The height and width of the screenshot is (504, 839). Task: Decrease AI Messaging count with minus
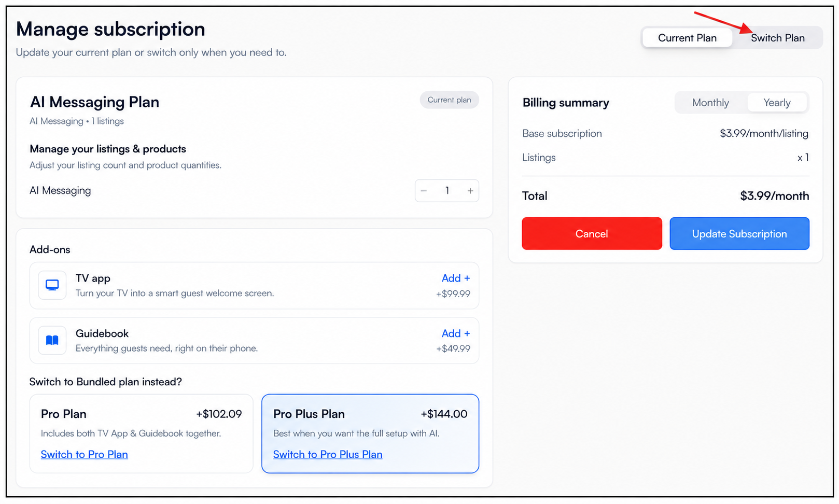coord(424,191)
